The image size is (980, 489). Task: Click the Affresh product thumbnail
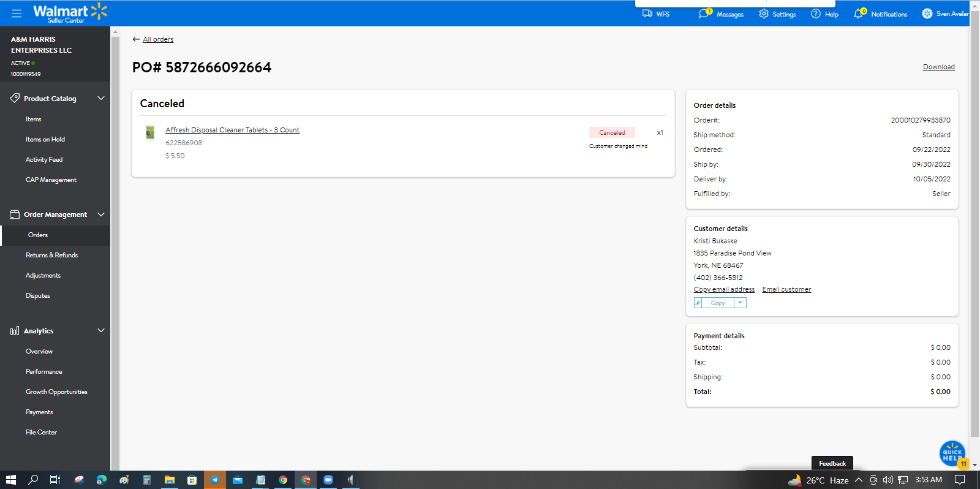click(150, 132)
